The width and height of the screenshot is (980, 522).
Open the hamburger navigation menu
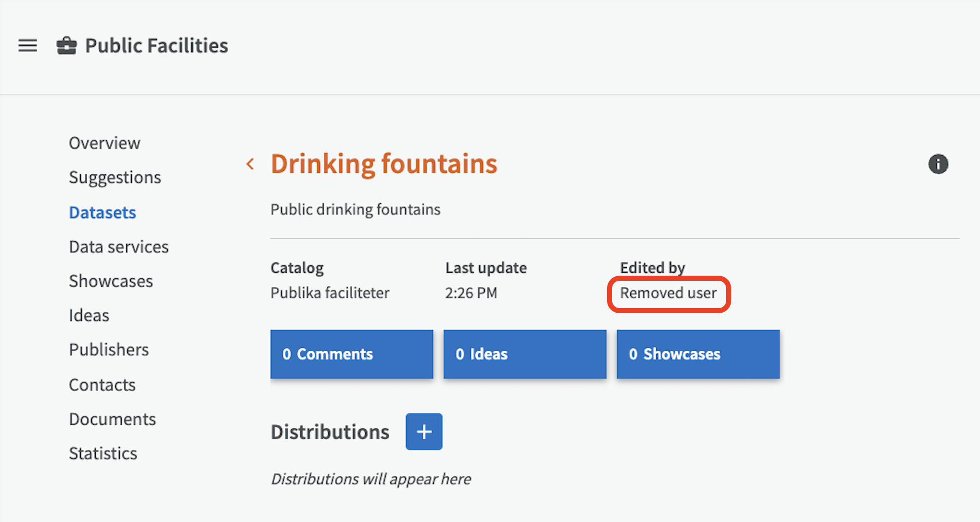point(28,46)
